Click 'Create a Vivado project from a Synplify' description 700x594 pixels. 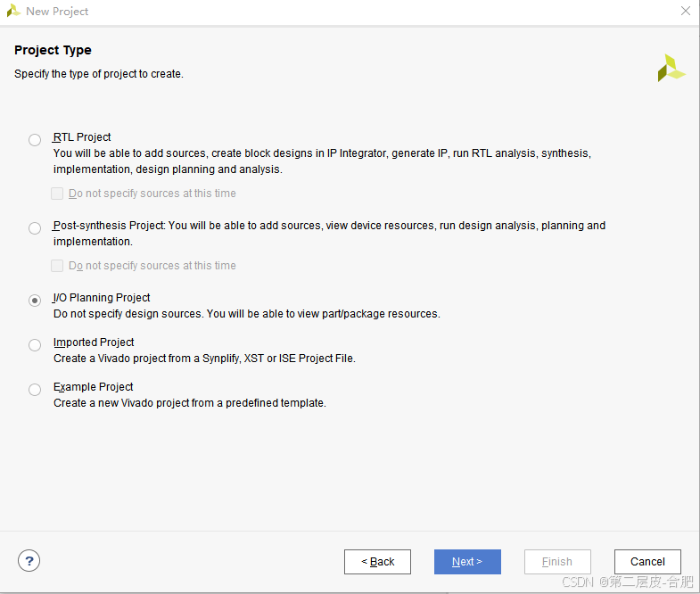click(x=204, y=359)
